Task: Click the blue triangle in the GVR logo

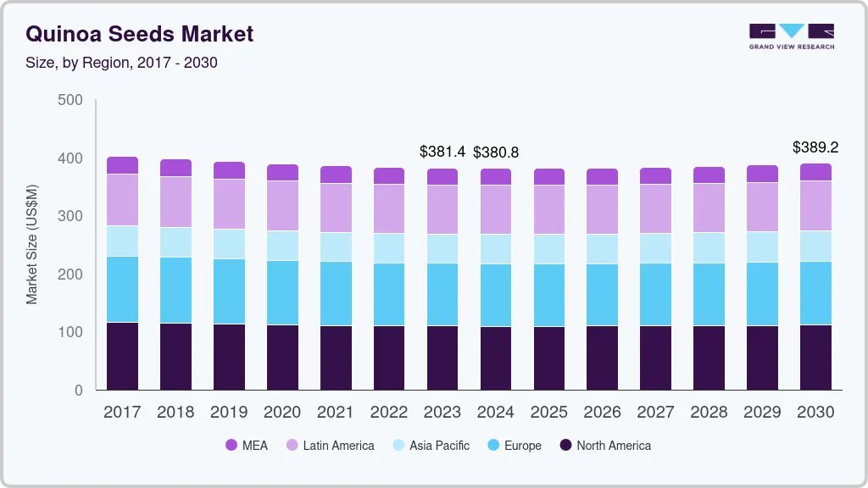Action: [x=793, y=30]
